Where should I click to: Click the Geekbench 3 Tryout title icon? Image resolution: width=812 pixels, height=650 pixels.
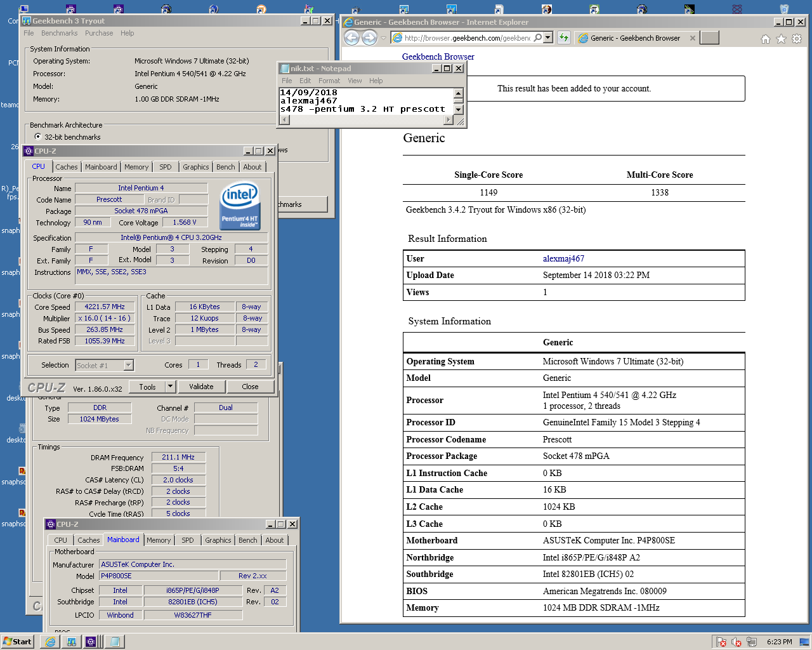pos(27,21)
